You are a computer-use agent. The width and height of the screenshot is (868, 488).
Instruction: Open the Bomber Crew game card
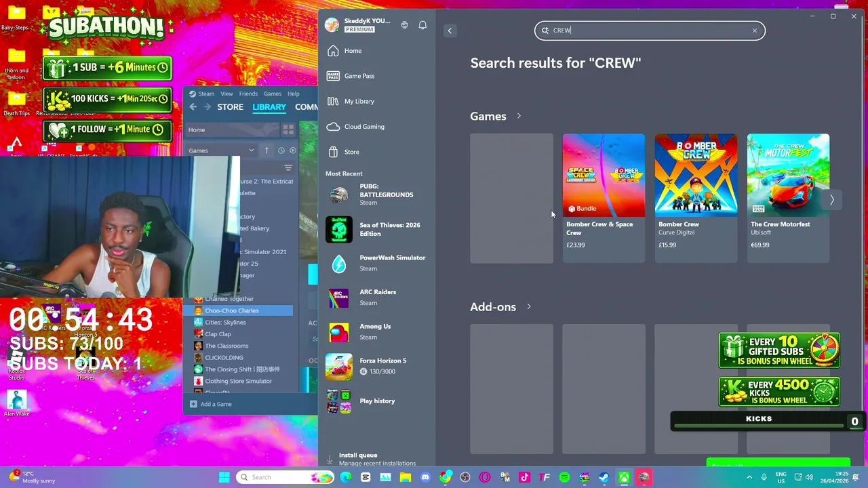(x=696, y=198)
